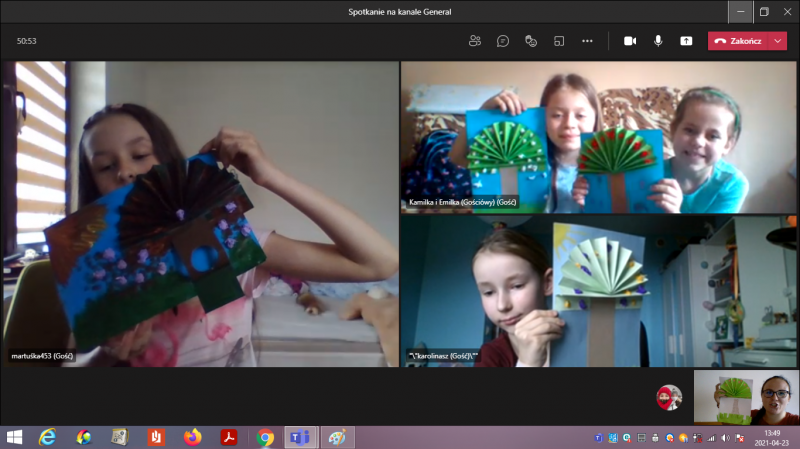The width and height of the screenshot is (800, 449).
Task: Turn the camera off
Action: point(630,41)
